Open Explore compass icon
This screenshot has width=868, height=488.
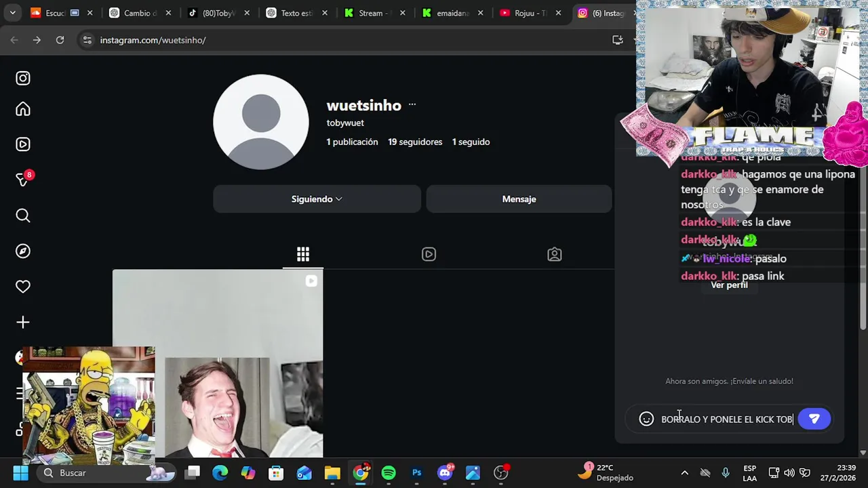click(x=23, y=251)
